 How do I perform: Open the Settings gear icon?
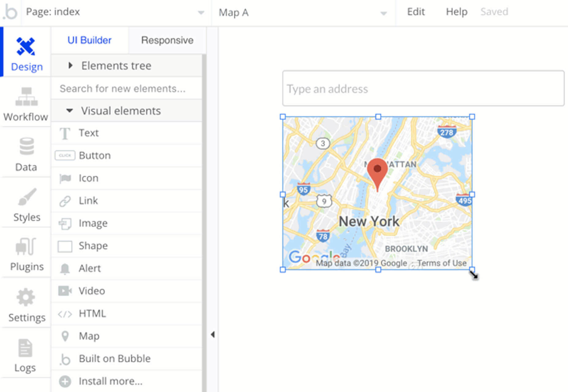tap(26, 297)
